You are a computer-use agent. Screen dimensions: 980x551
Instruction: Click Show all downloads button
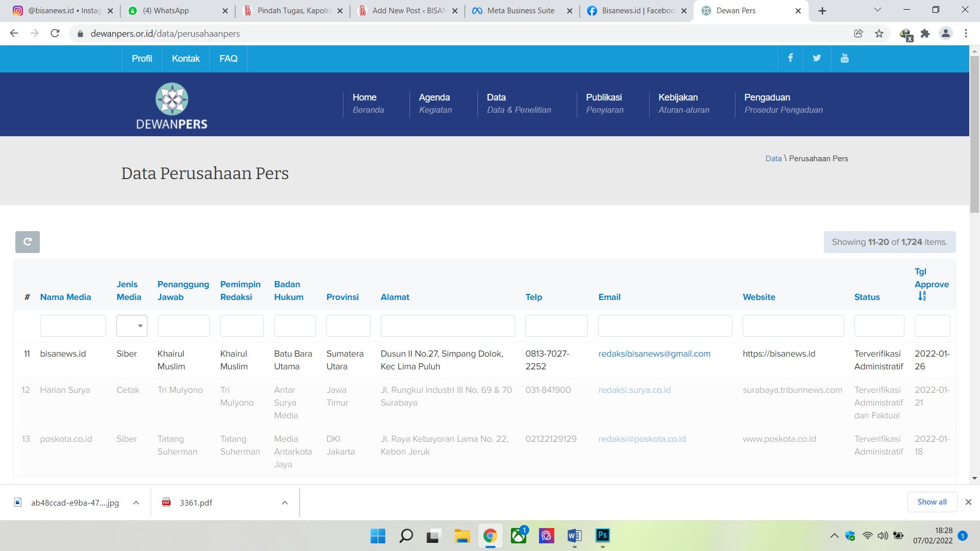coord(932,502)
